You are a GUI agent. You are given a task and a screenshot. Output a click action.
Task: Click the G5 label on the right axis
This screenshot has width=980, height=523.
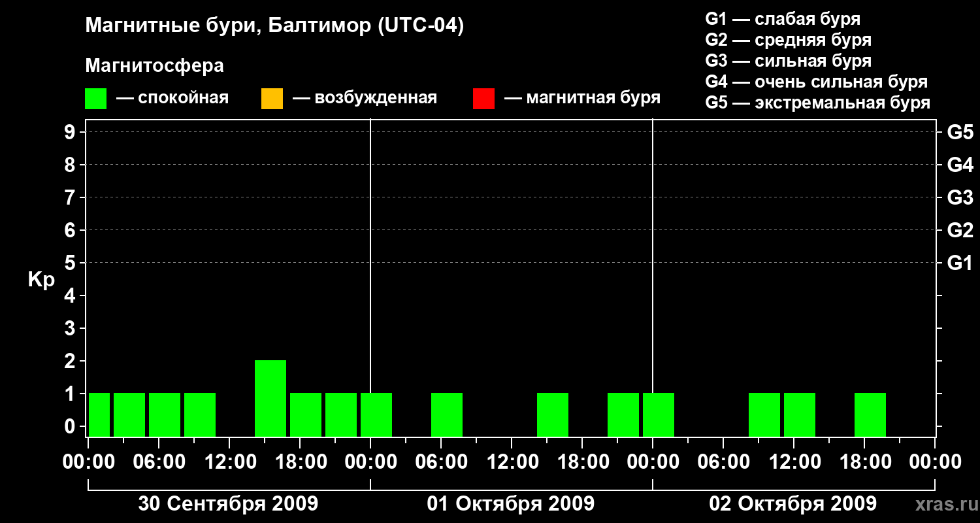pyautogui.click(x=960, y=132)
